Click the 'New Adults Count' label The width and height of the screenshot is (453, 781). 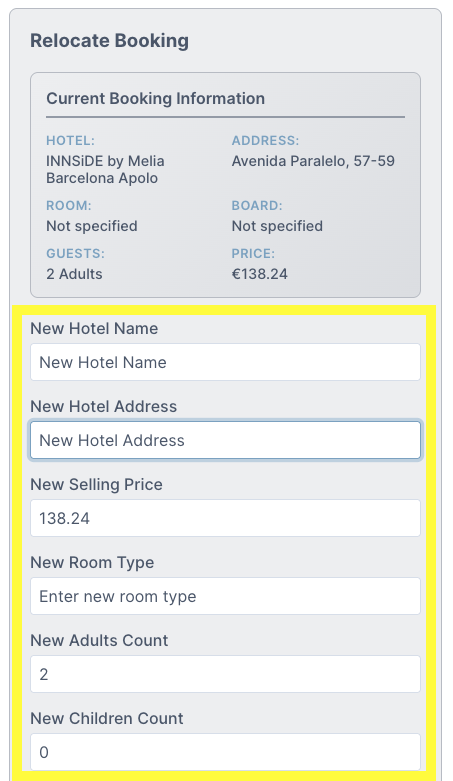click(99, 641)
